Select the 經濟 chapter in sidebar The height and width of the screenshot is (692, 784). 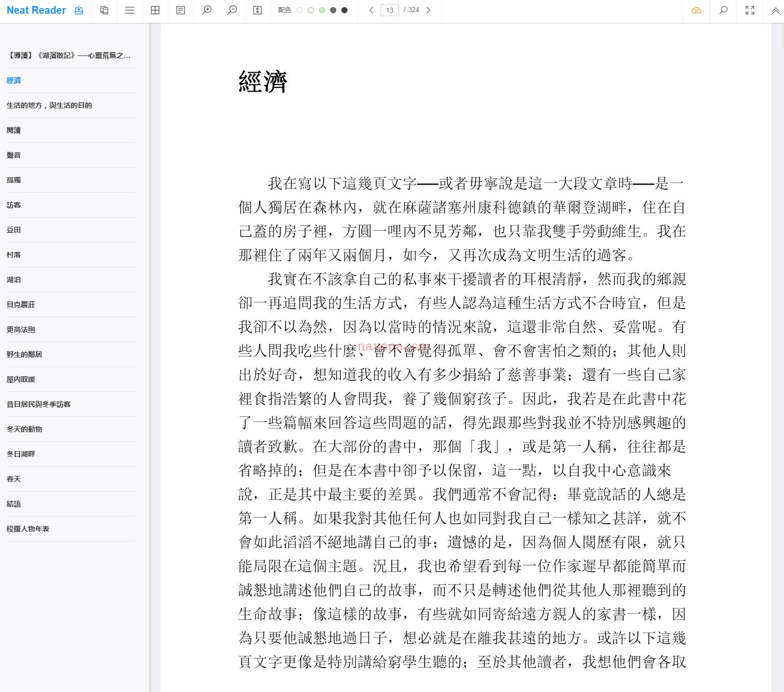[70, 80]
